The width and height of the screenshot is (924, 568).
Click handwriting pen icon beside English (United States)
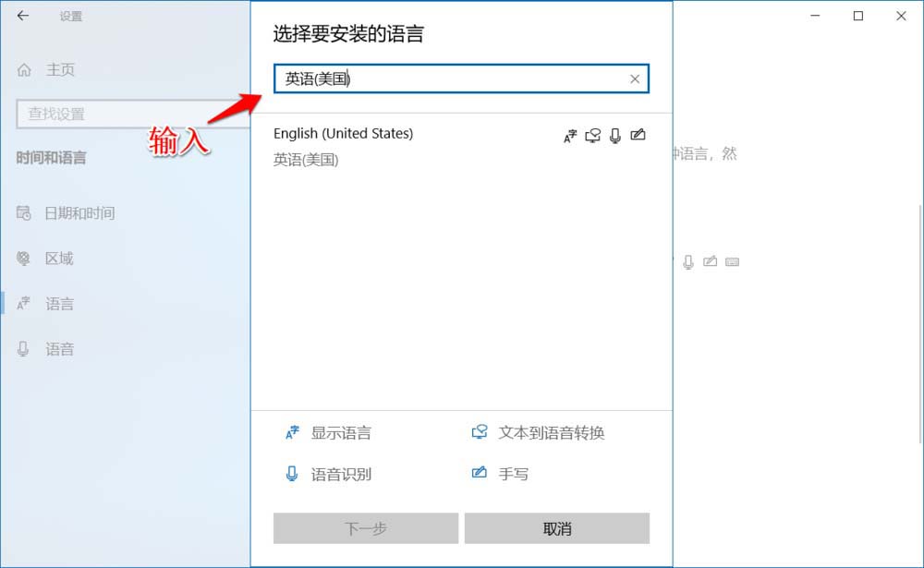coord(638,135)
